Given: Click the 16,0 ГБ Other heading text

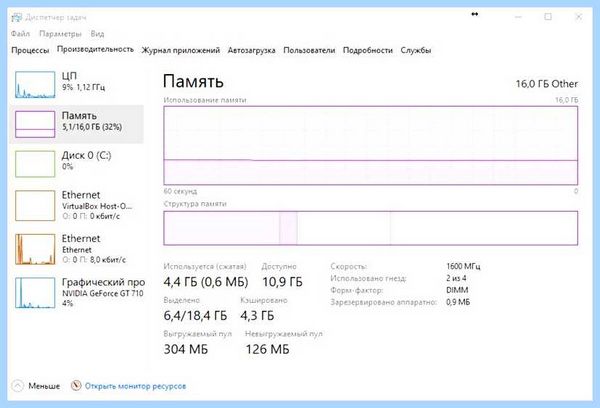Looking at the screenshot, I should [547, 84].
